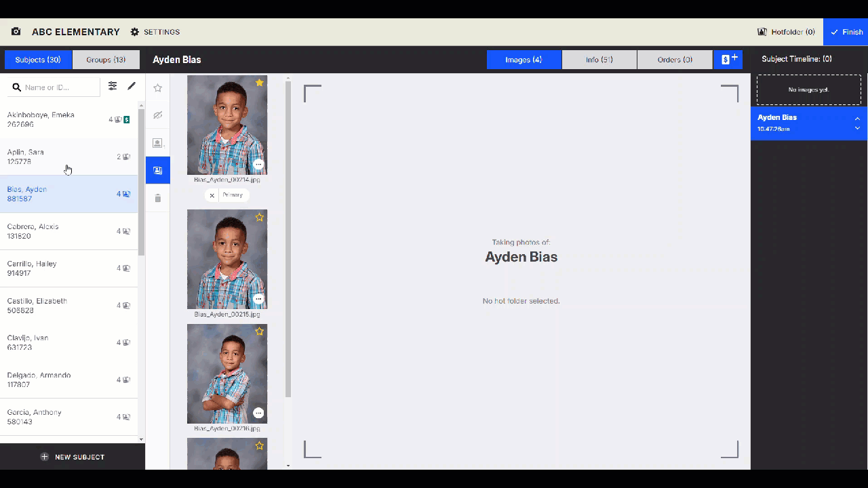Switch to the Subjects (30) tab
The width and height of the screenshot is (868, 488).
point(38,60)
